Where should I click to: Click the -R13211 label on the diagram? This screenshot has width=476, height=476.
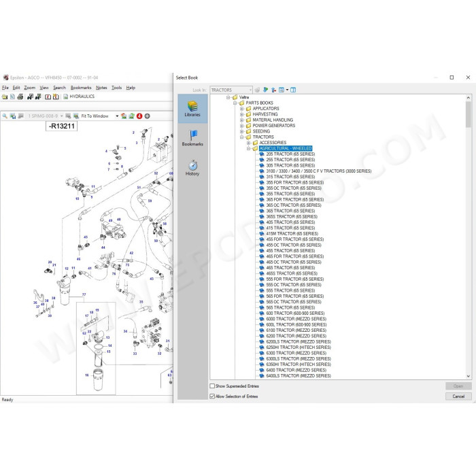[62, 126]
